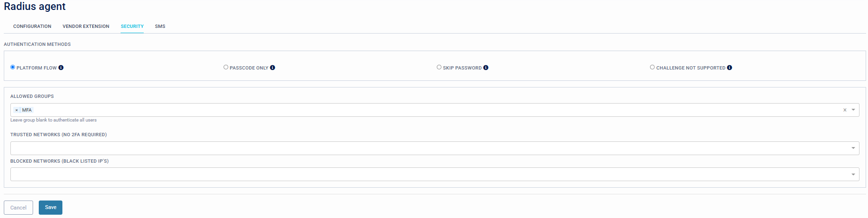Clear all allowed groups selections

[x=845, y=110]
